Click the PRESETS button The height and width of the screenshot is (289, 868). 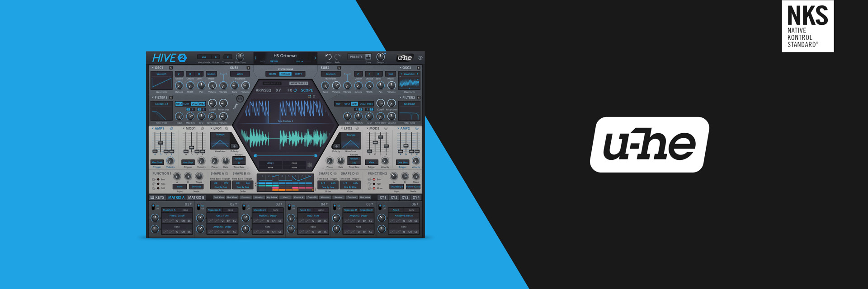click(356, 57)
